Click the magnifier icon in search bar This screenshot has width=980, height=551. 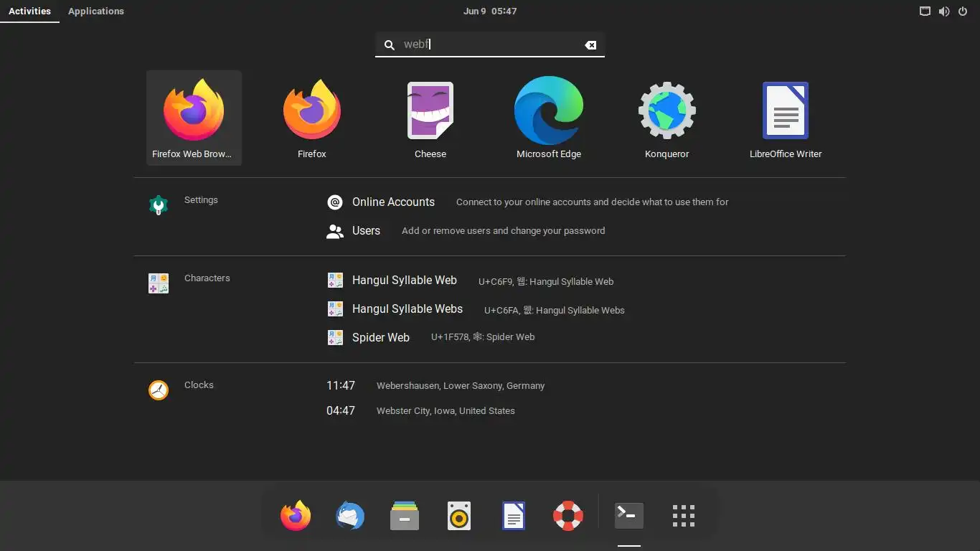(389, 44)
